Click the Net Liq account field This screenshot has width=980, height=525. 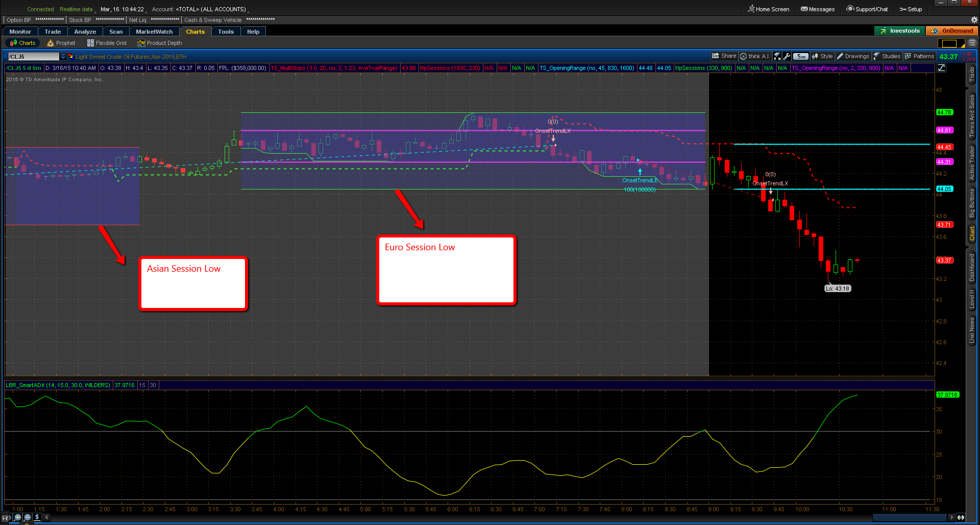pyautogui.click(x=154, y=20)
